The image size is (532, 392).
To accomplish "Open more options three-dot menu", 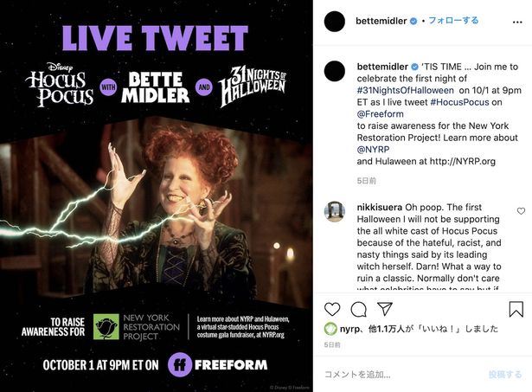I will [x=517, y=22].
